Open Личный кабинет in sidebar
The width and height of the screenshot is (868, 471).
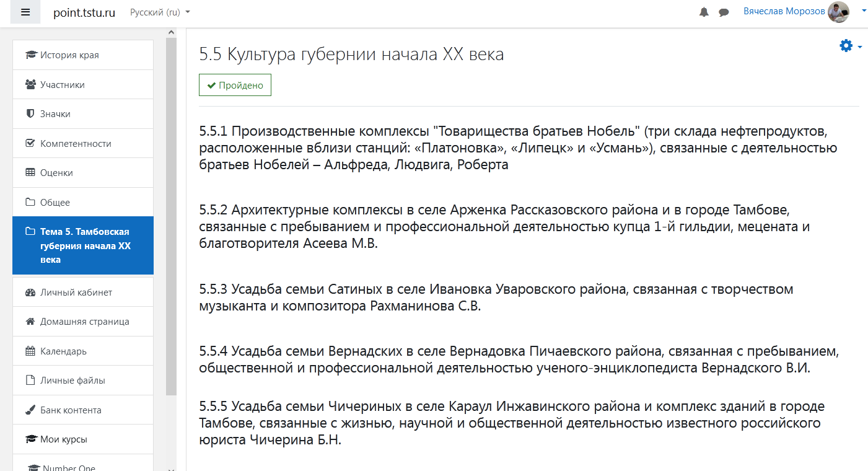tap(83, 292)
